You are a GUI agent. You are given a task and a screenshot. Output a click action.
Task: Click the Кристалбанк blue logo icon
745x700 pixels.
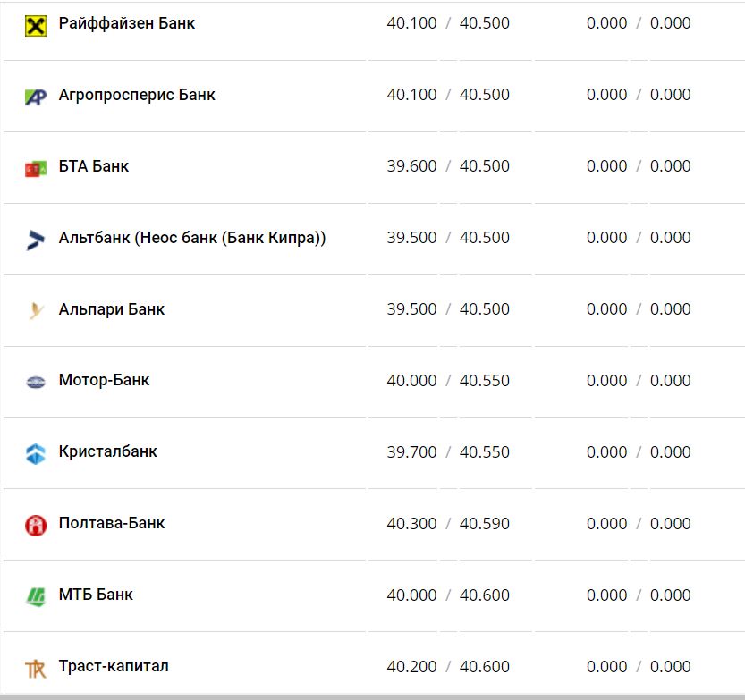coord(35,454)
